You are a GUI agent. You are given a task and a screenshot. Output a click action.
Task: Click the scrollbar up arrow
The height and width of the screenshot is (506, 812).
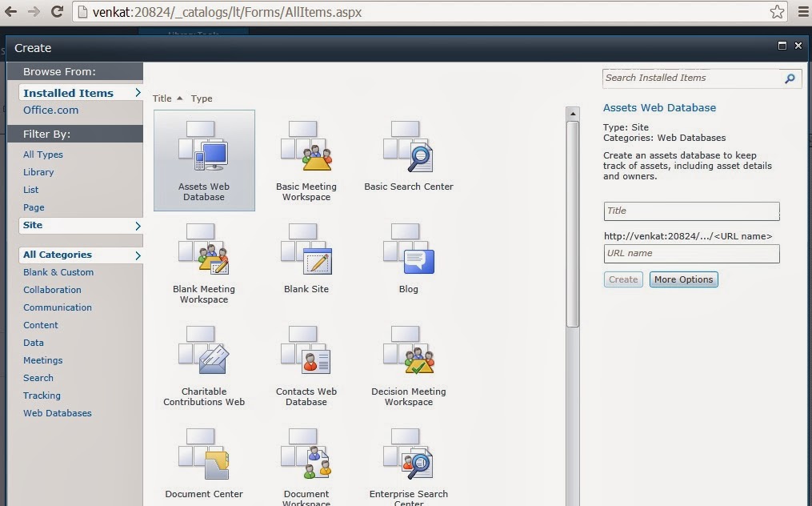point(572,114)
